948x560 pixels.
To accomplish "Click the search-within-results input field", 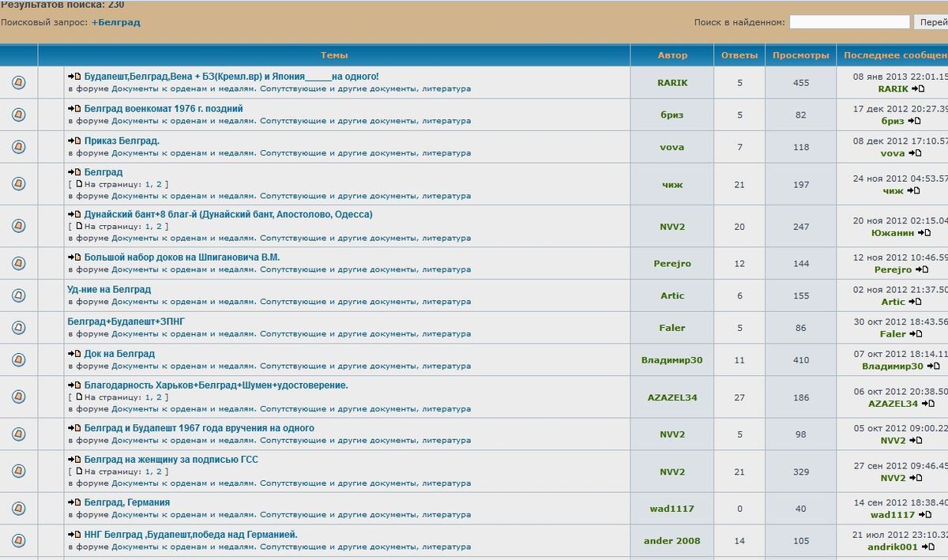I will (x=849, y=23).
